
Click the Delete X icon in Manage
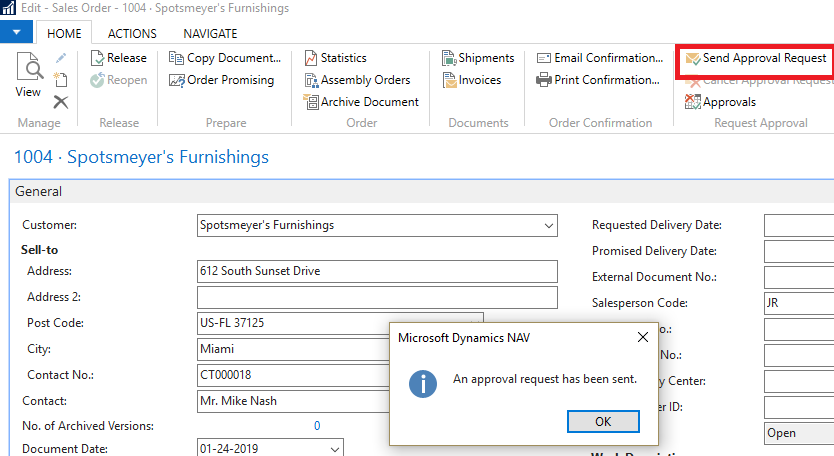(x=61, y=102)
